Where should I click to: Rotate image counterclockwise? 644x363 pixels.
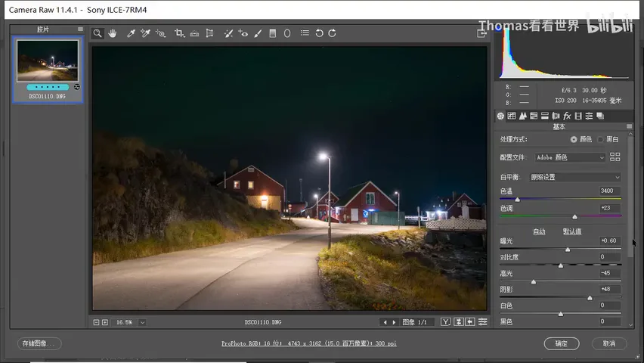click(x=319, y=33)
